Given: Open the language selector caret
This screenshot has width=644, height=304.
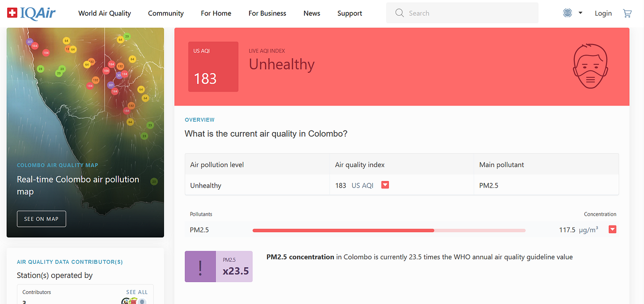Looking at the screenshot, I should point(580,13).
